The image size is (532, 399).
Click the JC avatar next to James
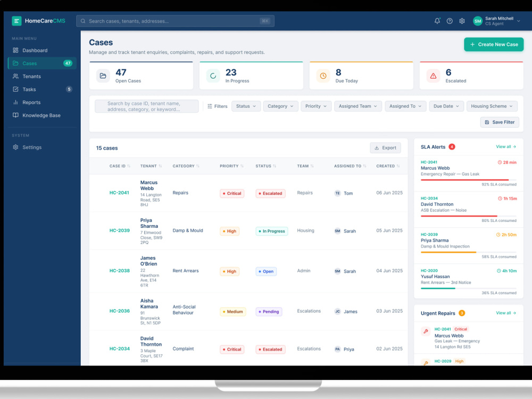[337, 311]
